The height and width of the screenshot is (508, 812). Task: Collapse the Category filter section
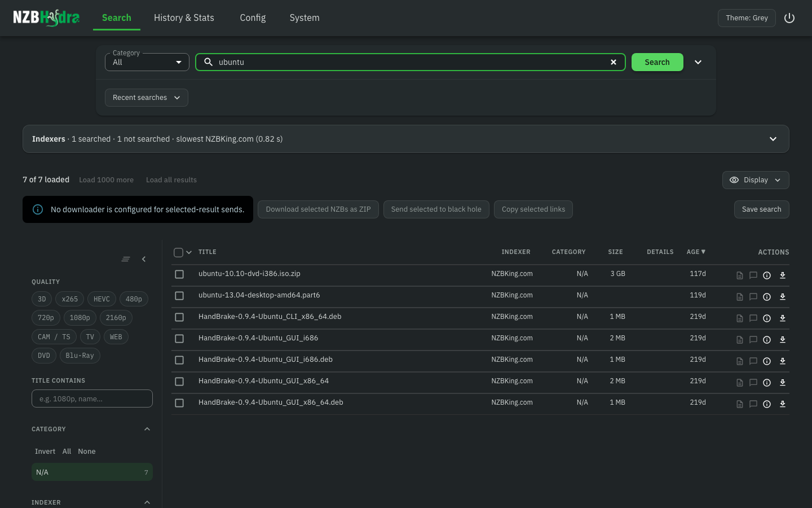click(x=147, y=429)
